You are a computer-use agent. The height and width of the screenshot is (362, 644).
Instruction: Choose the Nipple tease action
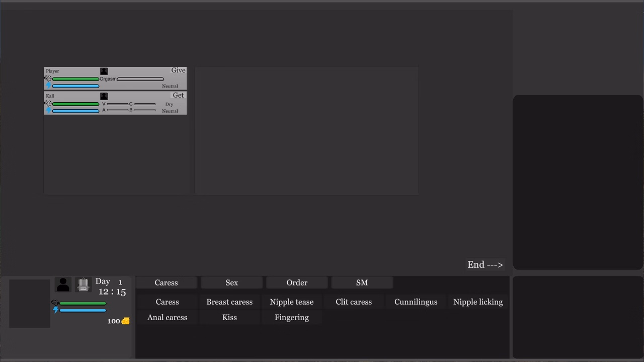[292, 302]
